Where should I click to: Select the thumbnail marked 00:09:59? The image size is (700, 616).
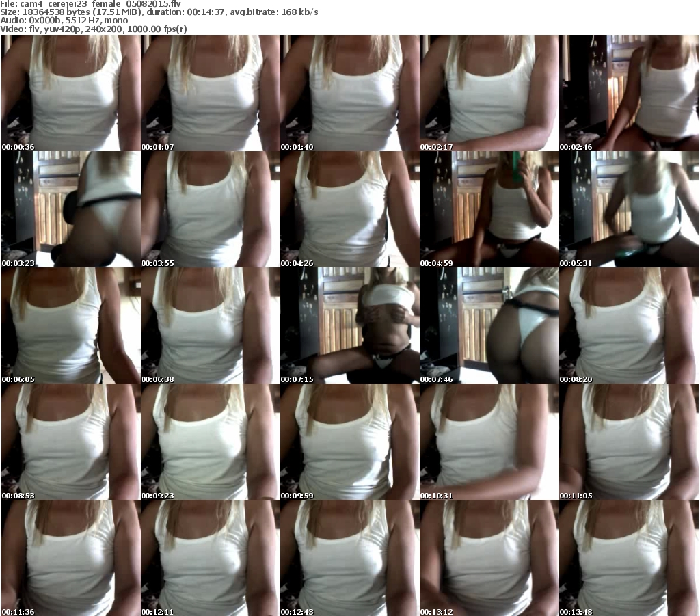(x=349, y=442)
